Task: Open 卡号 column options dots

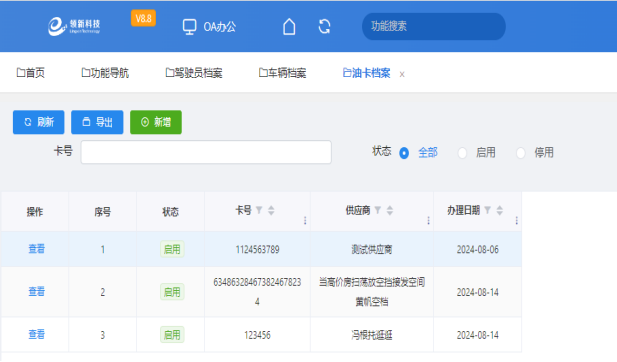Action: pyautogui.click(x=305, y=220)
